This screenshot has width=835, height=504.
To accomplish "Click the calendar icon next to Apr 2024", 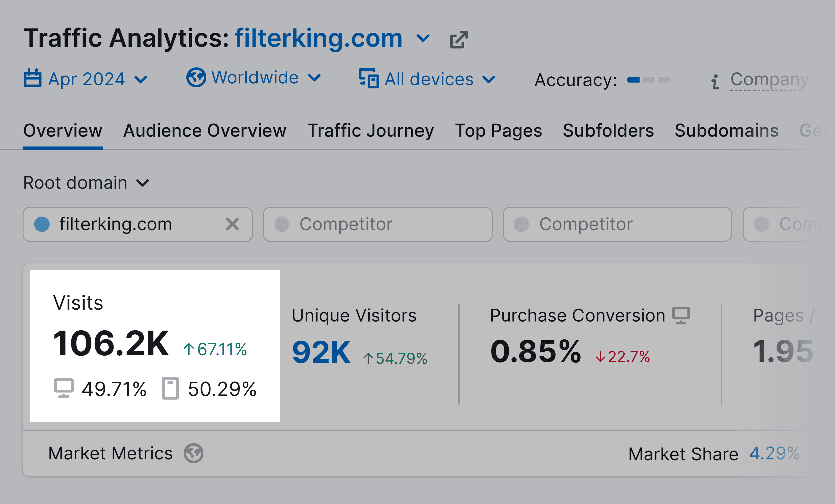I will pos(33,78).
